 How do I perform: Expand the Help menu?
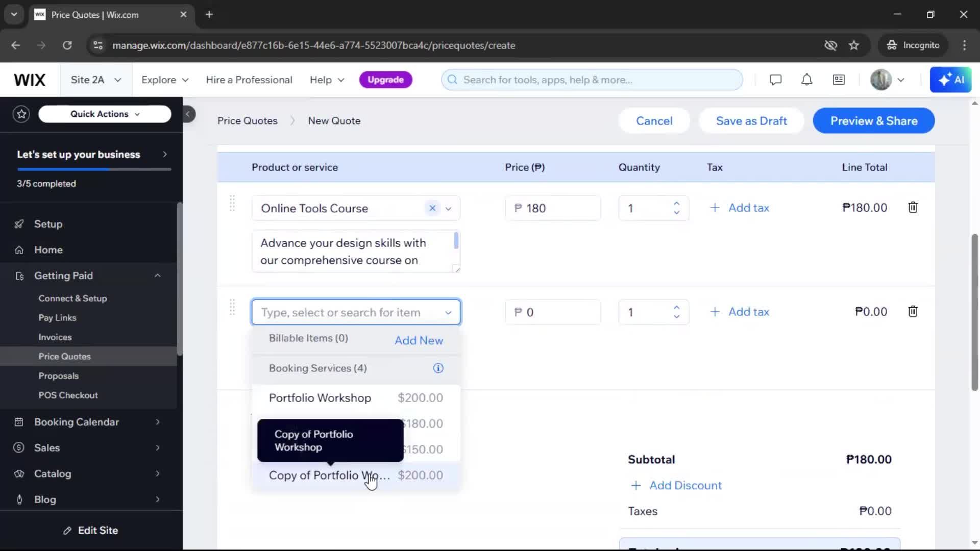[x=327, y=80]
